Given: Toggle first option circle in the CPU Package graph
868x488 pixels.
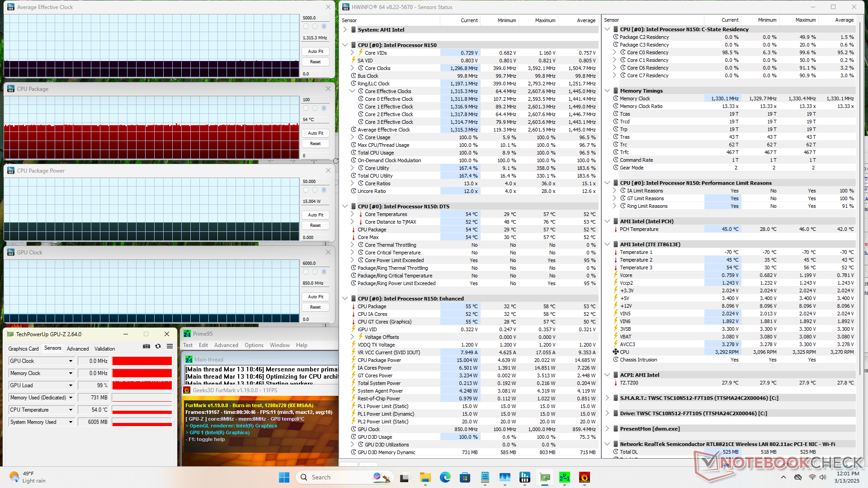Looking at the screenshot, I should click(306, 108).
